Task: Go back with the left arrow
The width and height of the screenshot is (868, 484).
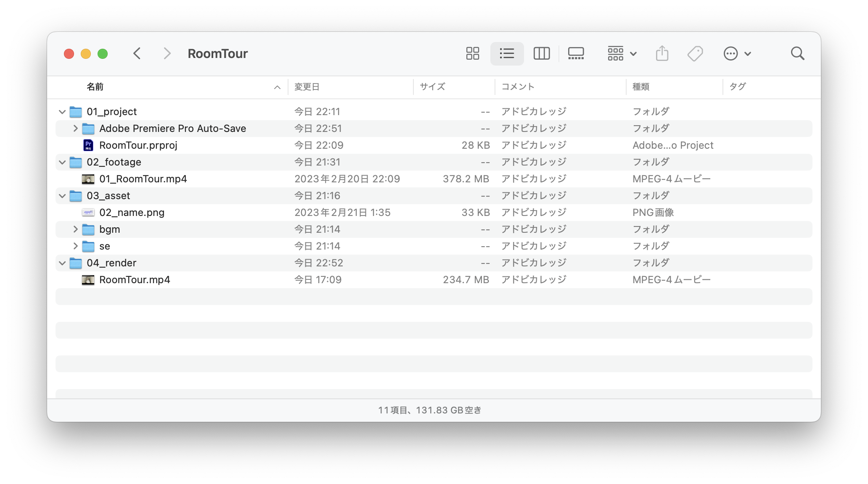Action: [137, 53]
